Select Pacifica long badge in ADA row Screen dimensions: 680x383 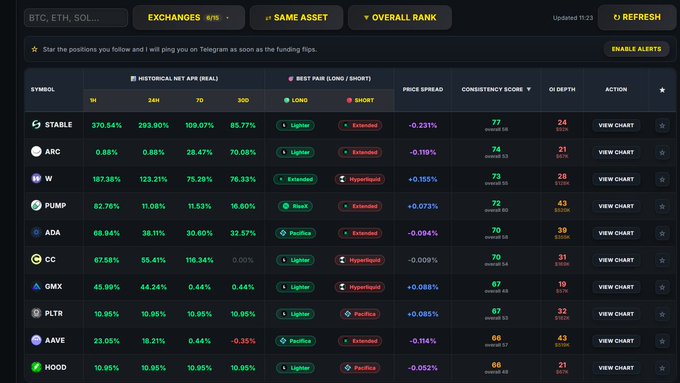(x=295, y=233)
